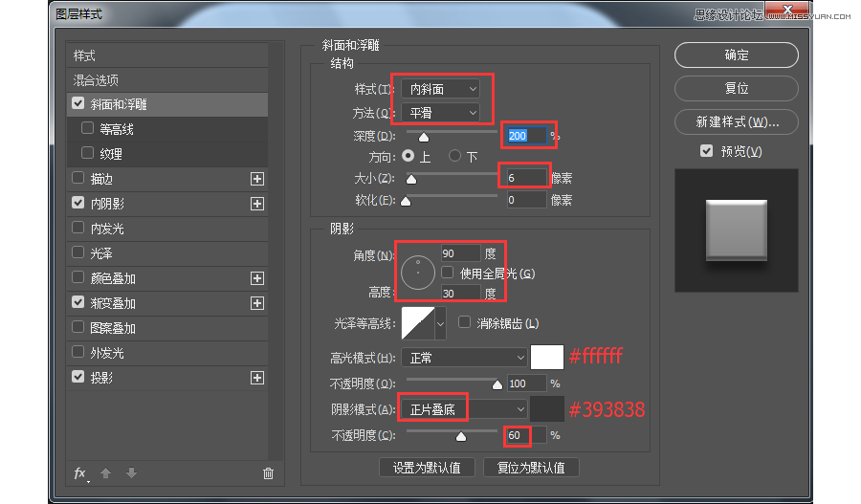The width and height of the screenshot is (861, 504).
Task: Open the dark shadow color swatch
Action: tap(547, 409)
